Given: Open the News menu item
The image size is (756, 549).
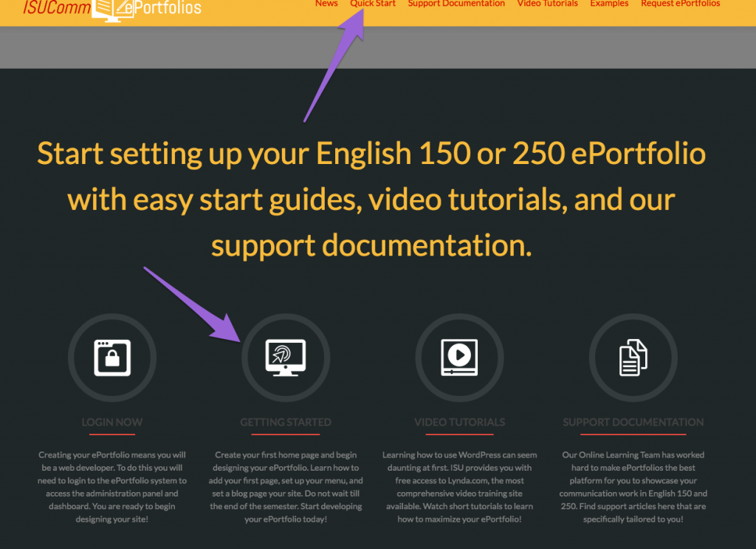Looking at the screenshot, I should tap(326, 4).
